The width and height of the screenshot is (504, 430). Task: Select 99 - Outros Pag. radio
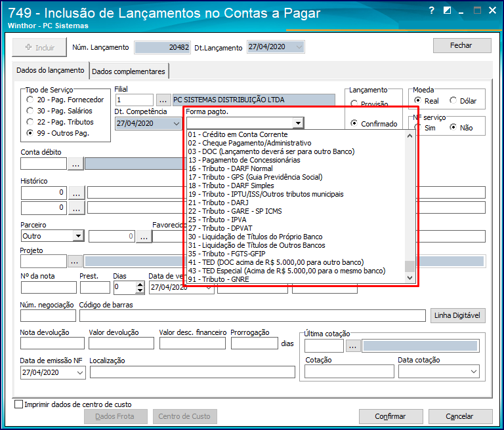58,133
